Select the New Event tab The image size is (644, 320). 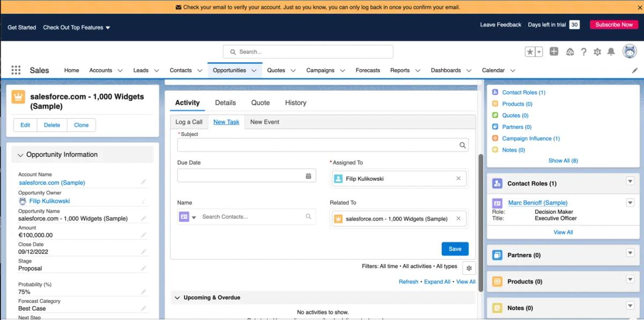coord(265,122)
